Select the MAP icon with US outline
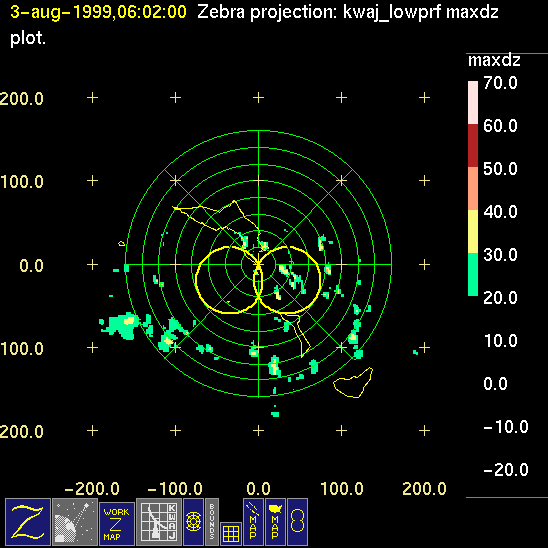548x548 pixels. point(275,522)
